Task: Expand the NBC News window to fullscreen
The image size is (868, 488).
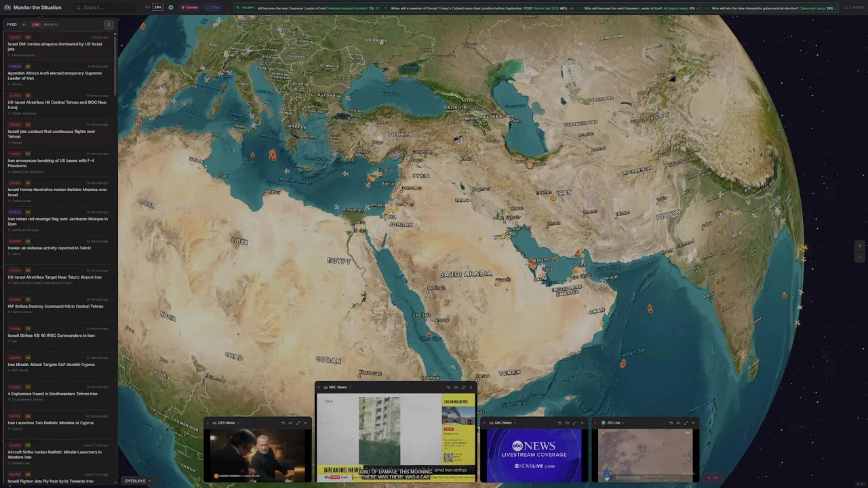Action: click(x=463, y=387)
